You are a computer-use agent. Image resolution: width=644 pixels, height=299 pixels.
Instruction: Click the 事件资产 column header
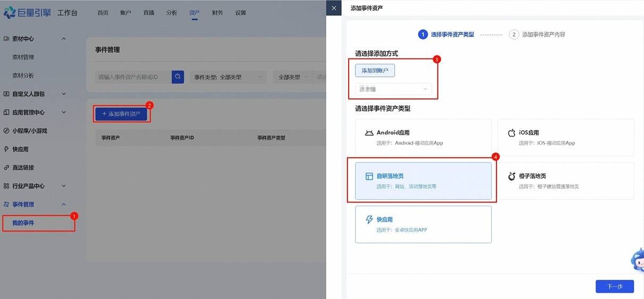click(111, 138)
